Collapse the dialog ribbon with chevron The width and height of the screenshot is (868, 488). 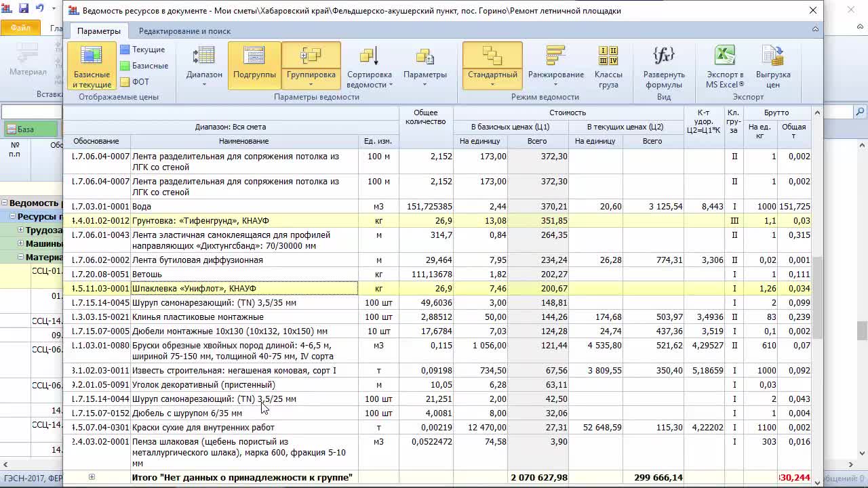[x=815, y=29]
